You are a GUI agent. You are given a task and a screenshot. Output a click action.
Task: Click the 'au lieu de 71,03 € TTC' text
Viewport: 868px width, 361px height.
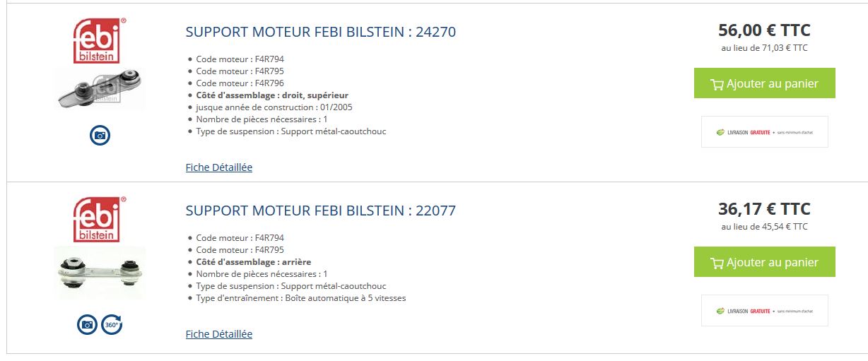764,48
